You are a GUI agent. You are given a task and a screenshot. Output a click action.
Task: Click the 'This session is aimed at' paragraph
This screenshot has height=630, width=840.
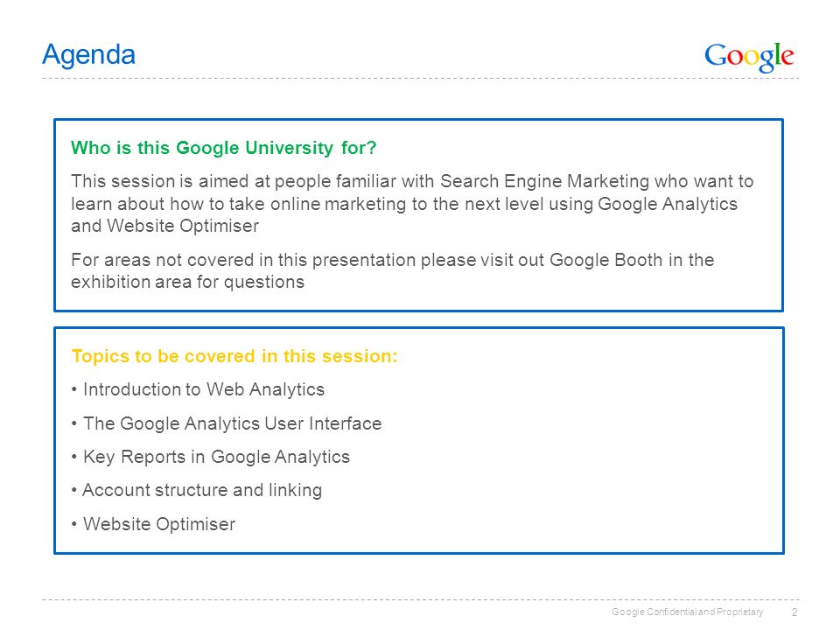tap(412, 204)
